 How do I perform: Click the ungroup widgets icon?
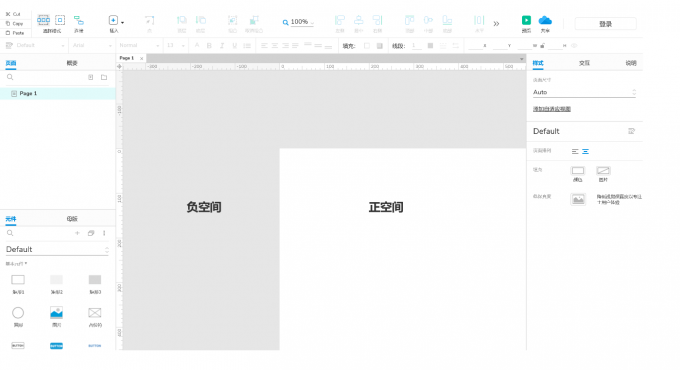point(254,20)
